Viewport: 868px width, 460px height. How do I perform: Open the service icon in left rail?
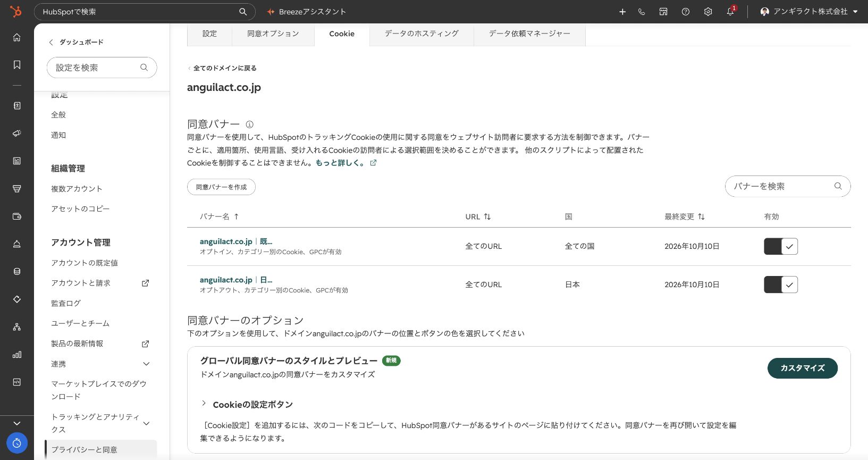tap(17, 244)
